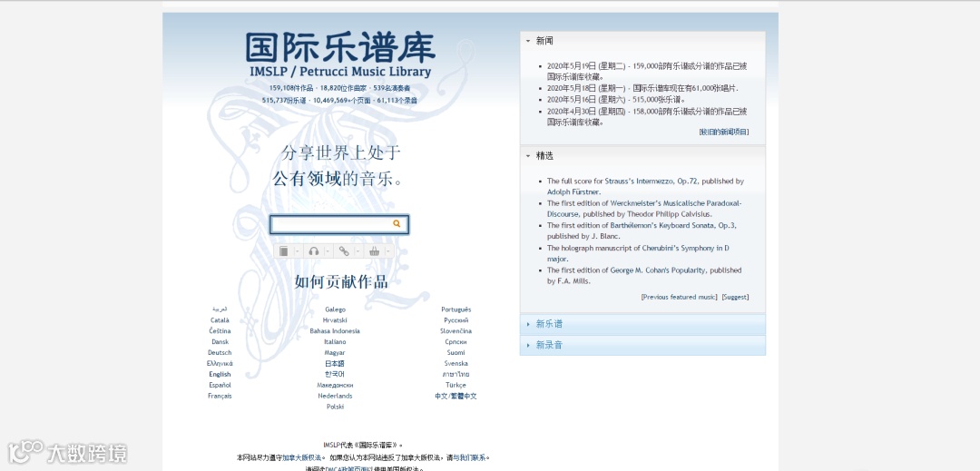
Task: Switch language to Čeština
Action: pos(220,331)
